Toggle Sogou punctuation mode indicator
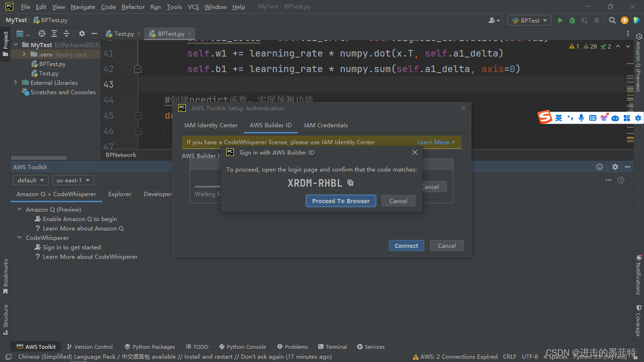The image size is (644, 362). tap(570, 118)
